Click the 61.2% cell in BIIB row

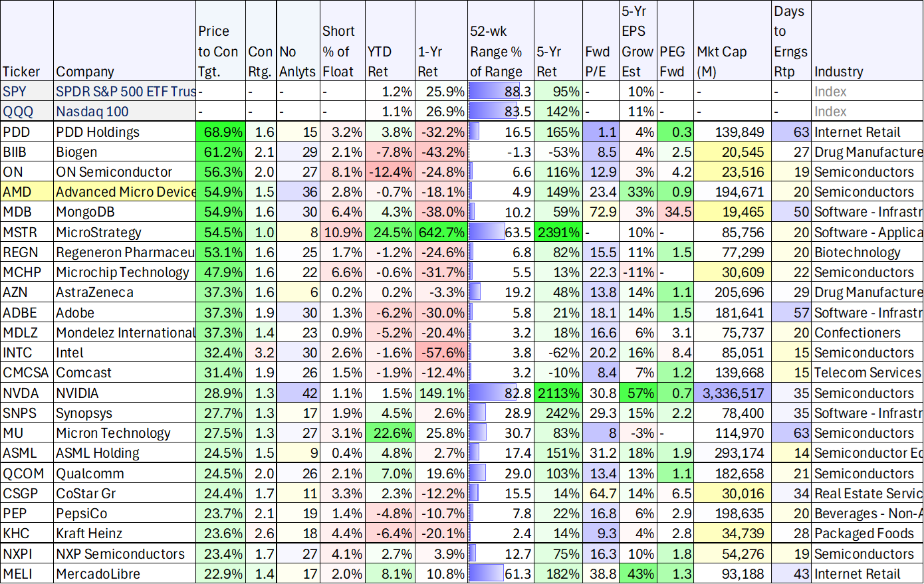(x=221, y=152)
